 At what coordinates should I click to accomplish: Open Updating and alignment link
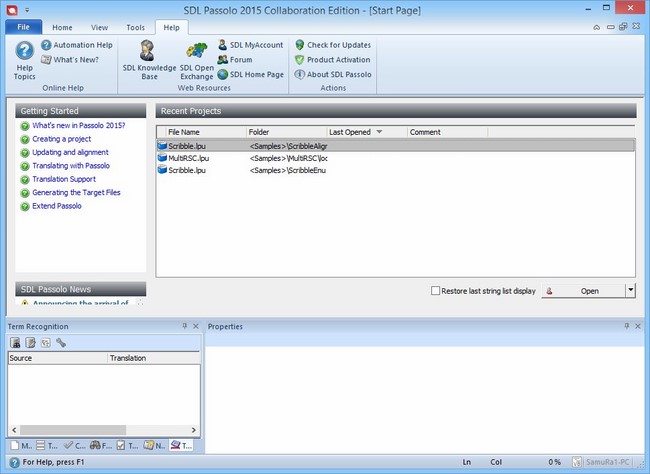pos(70,152)
